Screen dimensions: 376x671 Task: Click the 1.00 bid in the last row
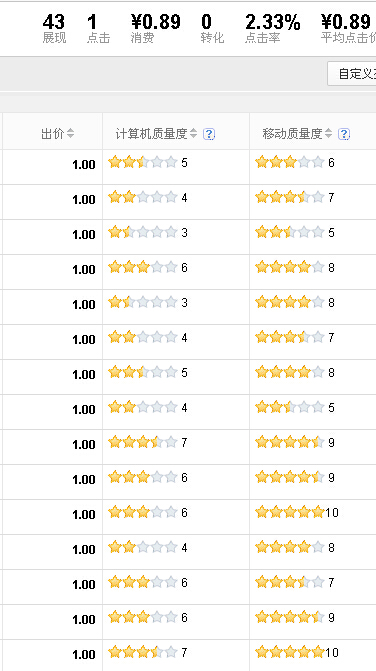pos(84,655)
